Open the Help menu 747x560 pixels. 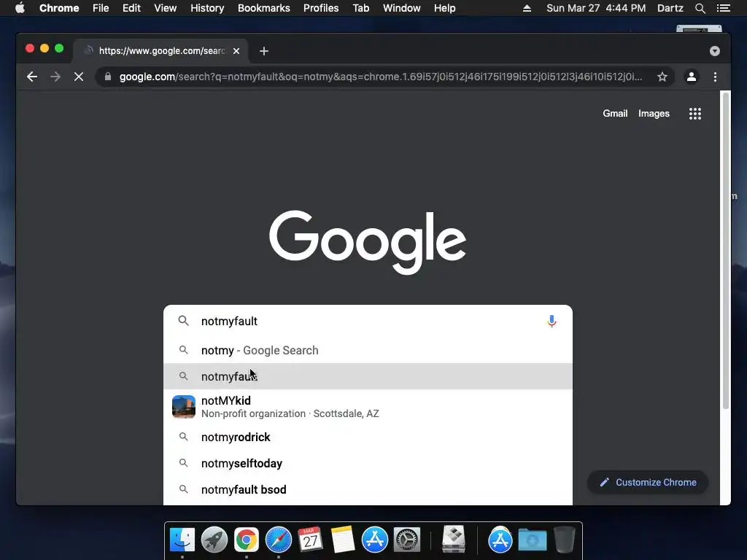444,8
